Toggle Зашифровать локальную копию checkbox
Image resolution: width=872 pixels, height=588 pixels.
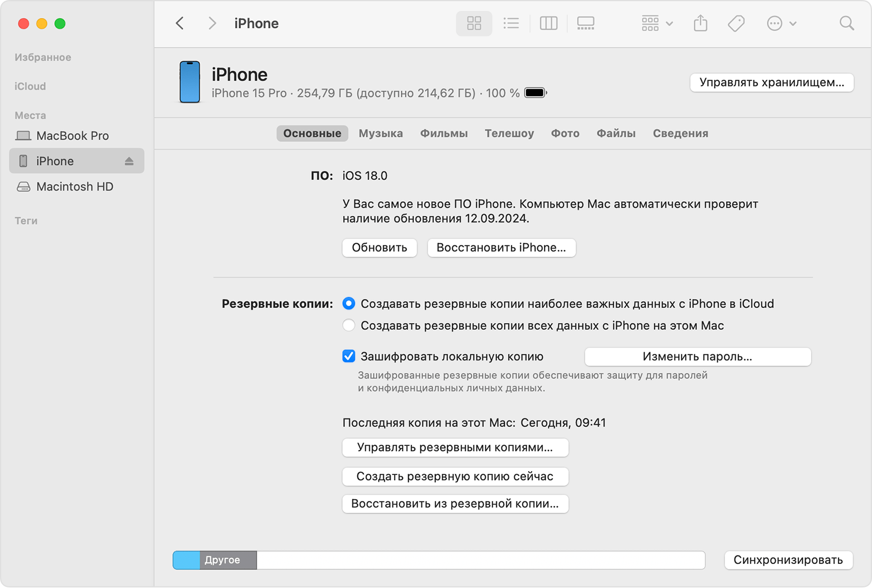tap(349, 356)
